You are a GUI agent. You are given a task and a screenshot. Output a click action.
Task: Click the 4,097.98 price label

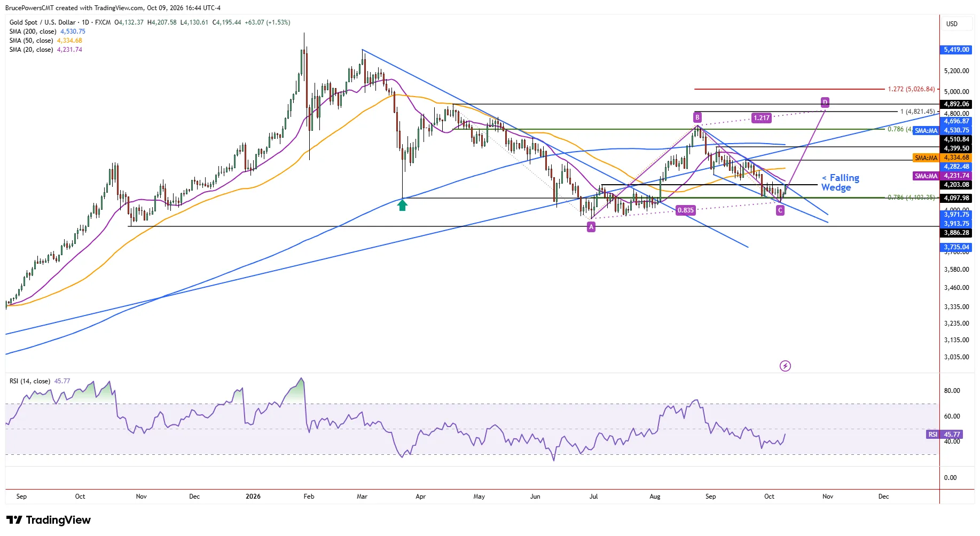coord(956,198)
